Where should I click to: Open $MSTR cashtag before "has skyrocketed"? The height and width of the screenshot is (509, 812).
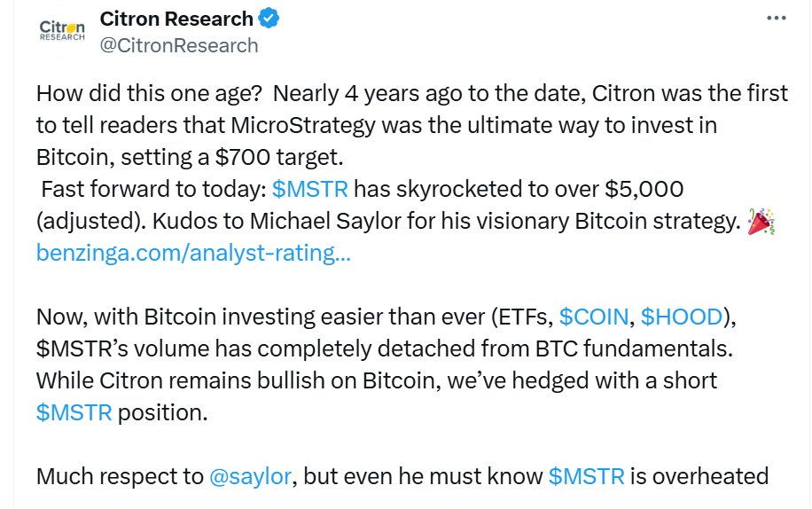tap(310, 189)
